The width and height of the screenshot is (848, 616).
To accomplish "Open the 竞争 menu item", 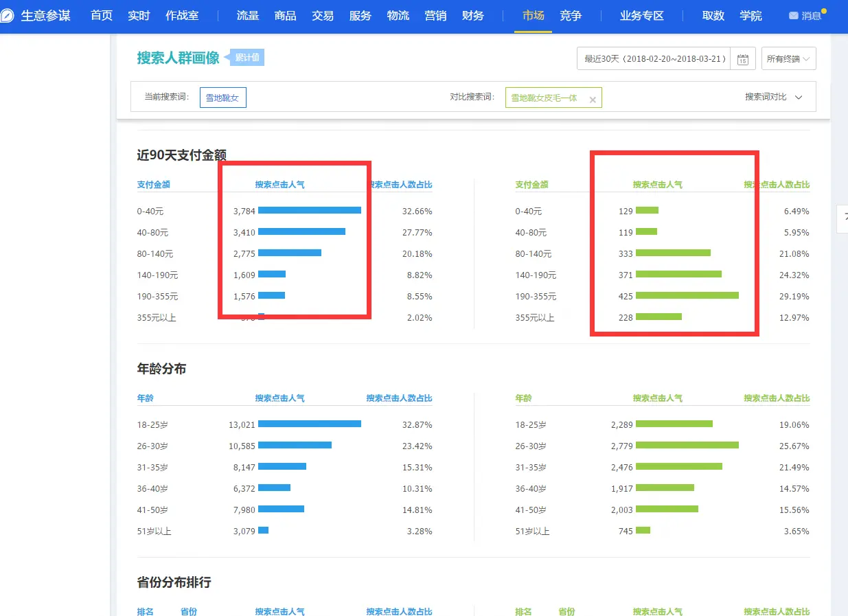I will pos(571,16).
